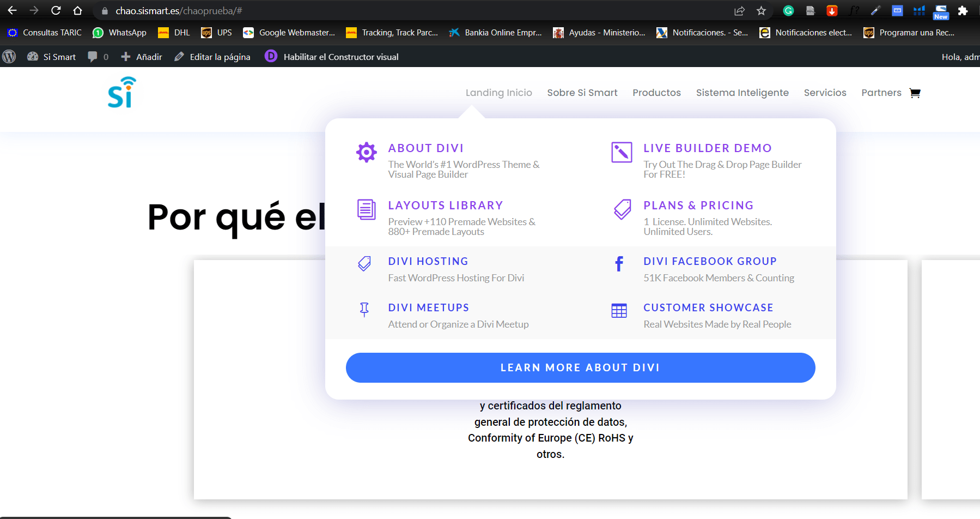Image resolution: width=980 pixels, height=519 pixels.
Task: Share this page from address bar
Action: pyautogui.click(x=739, y=10)
